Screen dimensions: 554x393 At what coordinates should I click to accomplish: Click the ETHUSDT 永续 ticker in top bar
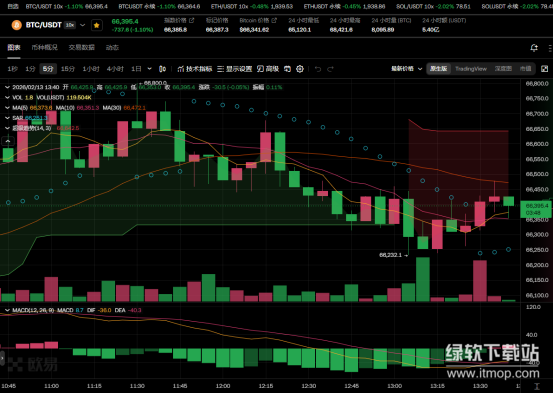click(x=344, y=6)
